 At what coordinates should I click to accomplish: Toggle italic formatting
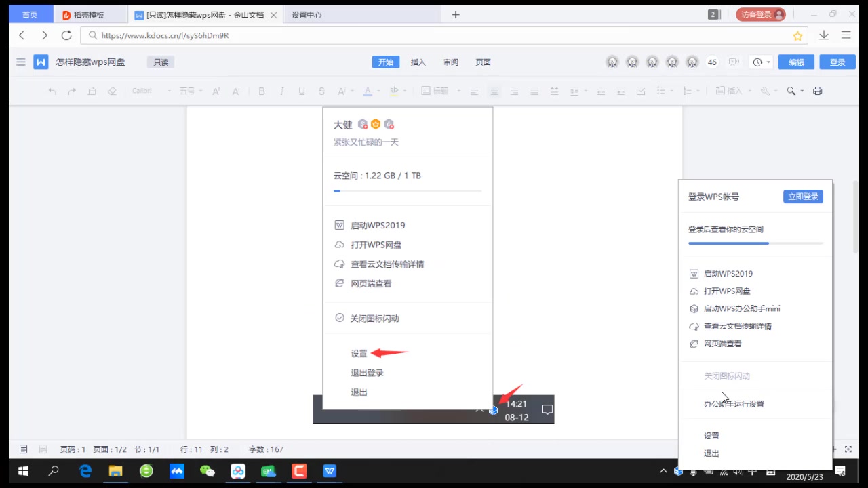(282, 91)
